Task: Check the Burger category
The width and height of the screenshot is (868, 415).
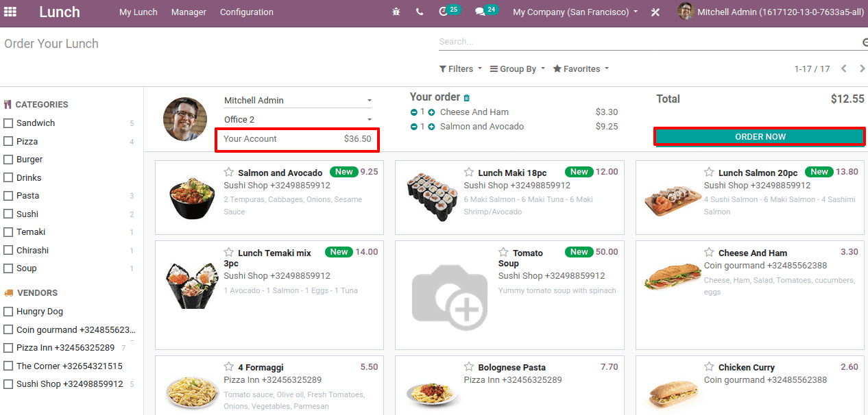Action: [8, 160]
